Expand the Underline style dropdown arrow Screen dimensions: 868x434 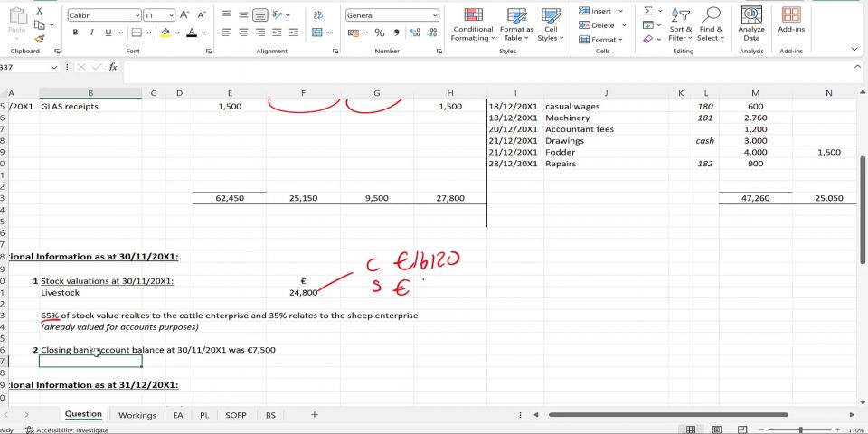pos(120,33)
